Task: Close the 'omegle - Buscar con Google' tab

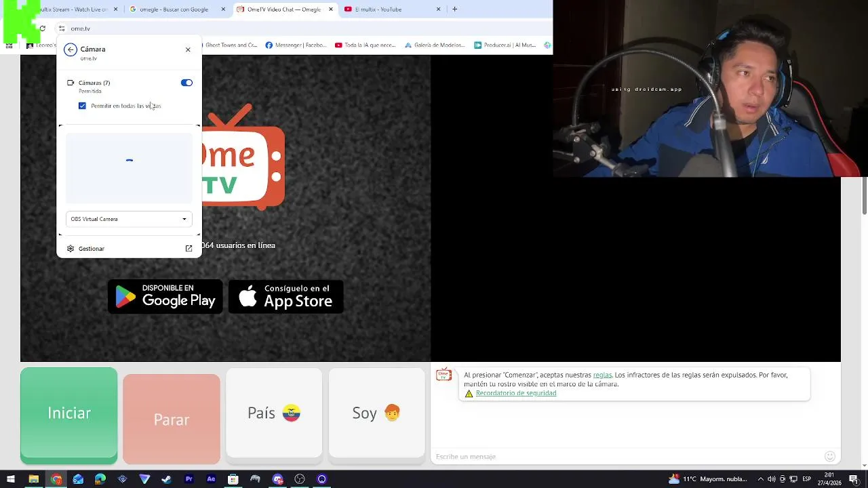Action: tap(223, 9)
